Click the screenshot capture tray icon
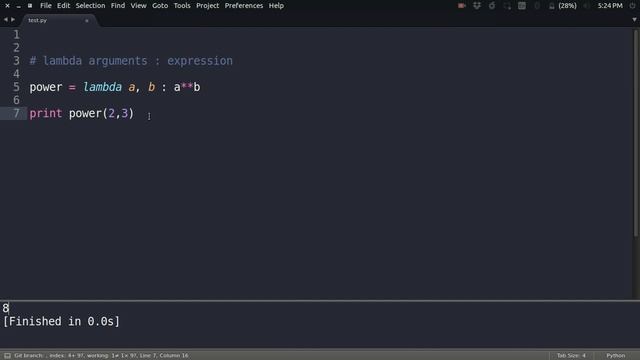640x360 pixels. (x=507, y=6)
